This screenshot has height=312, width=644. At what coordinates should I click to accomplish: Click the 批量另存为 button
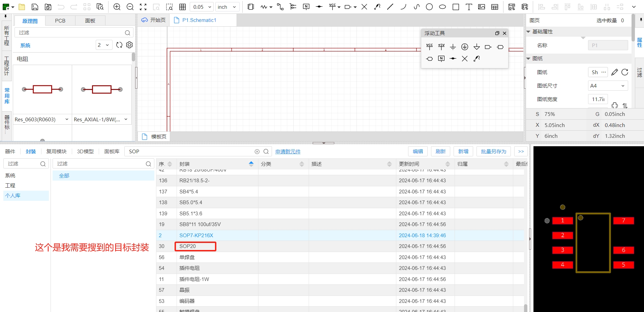click(493, 151)
